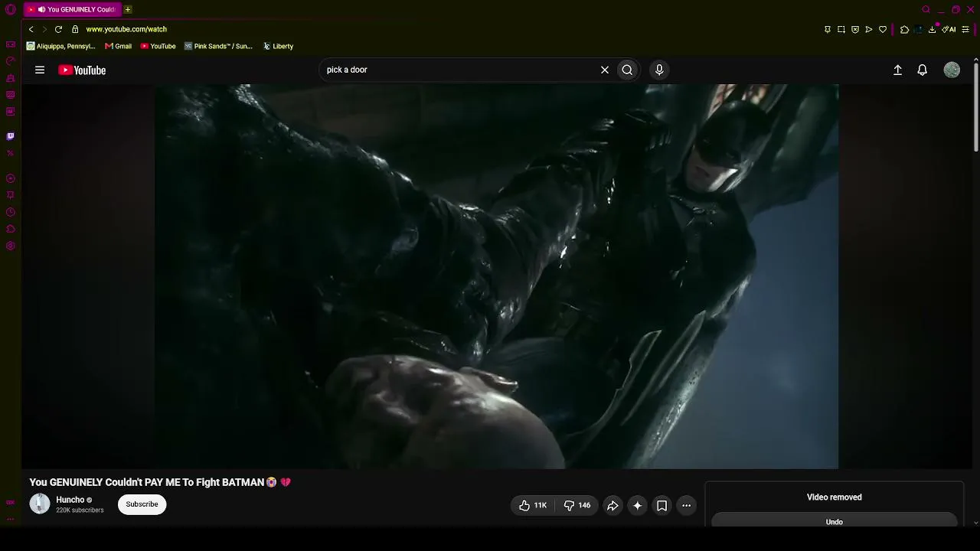Open the Extensions cube icon in the sidebar
The width and height of the screenshot is (980, 551).
(x=11, y=229)
